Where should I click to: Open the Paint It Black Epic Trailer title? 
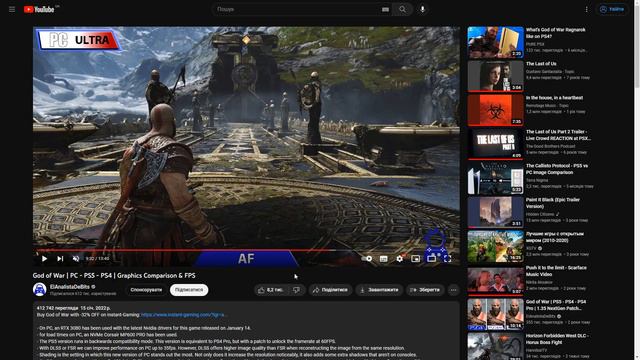point(553,203)
